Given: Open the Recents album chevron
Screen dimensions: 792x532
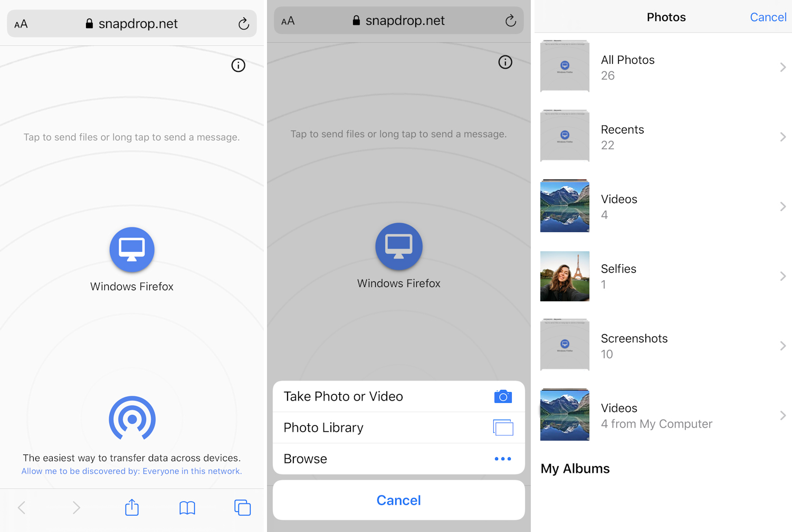Looking at the screenshot, I should [783, 137].
